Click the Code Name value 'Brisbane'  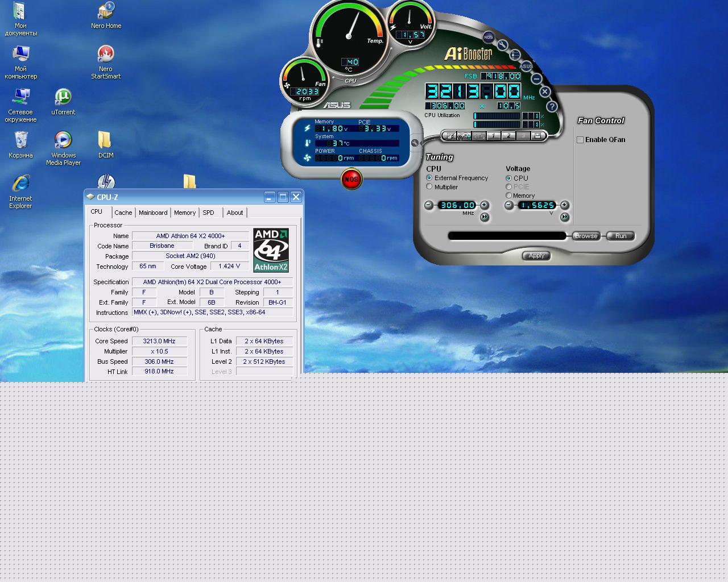[162, 246]
